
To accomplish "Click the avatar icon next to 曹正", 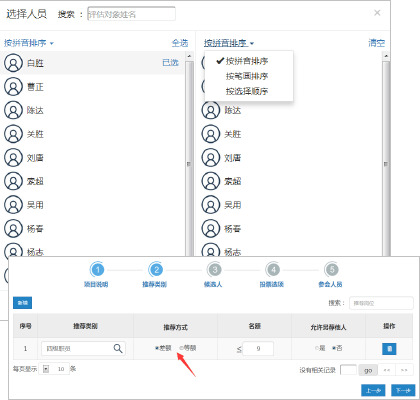I will pyautogui.click(x=13, y=87).
